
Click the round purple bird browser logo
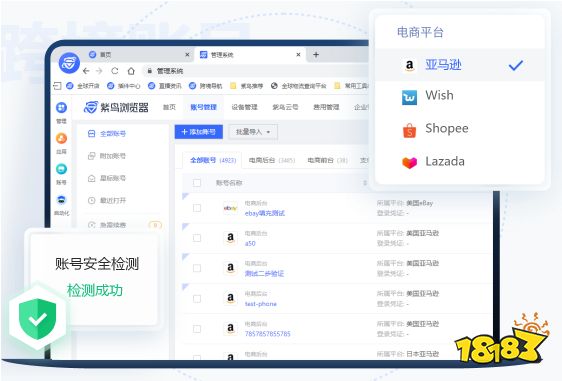[69, 63]
